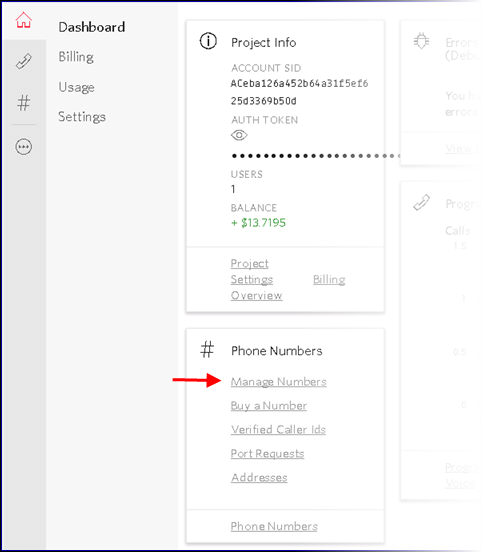Open the ellipsis All Products icon
This screenshot has height=552, width=483.
point(24,147)
